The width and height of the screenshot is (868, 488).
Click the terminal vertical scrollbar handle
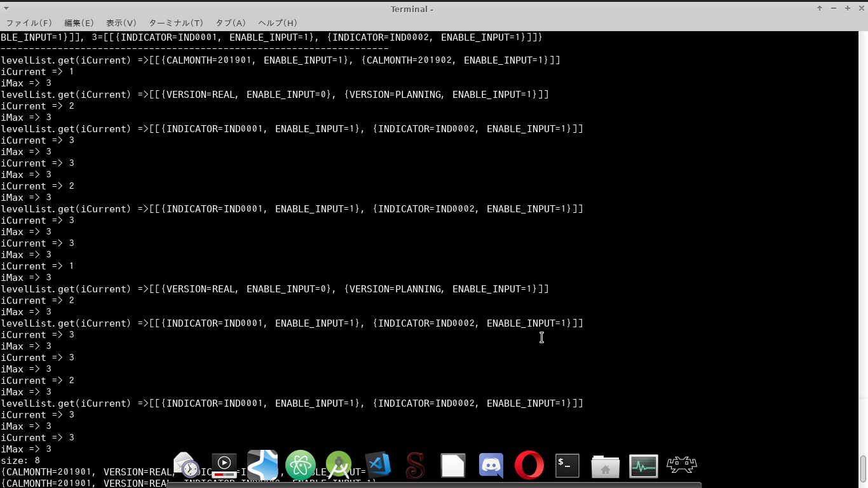coord(863,470)
